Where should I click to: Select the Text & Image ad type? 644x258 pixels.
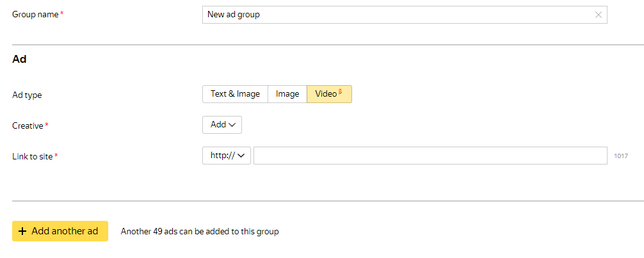pyautogui.click(x=235, y=94)
